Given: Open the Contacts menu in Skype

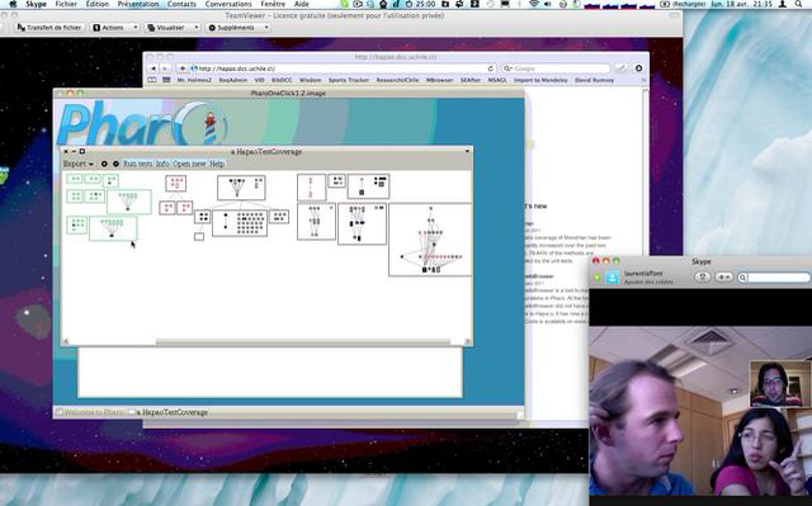Looking at the screenshot, I should coord(181,4).
